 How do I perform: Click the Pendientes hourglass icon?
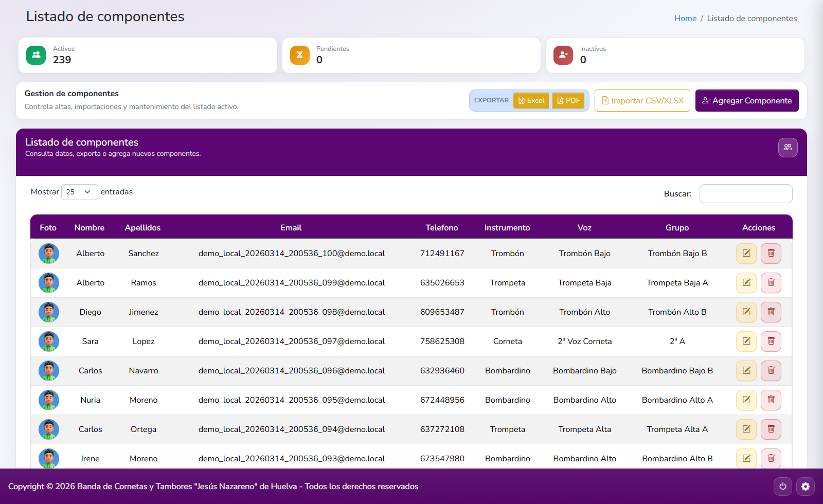pyautogui.click(x=299, y=55)
